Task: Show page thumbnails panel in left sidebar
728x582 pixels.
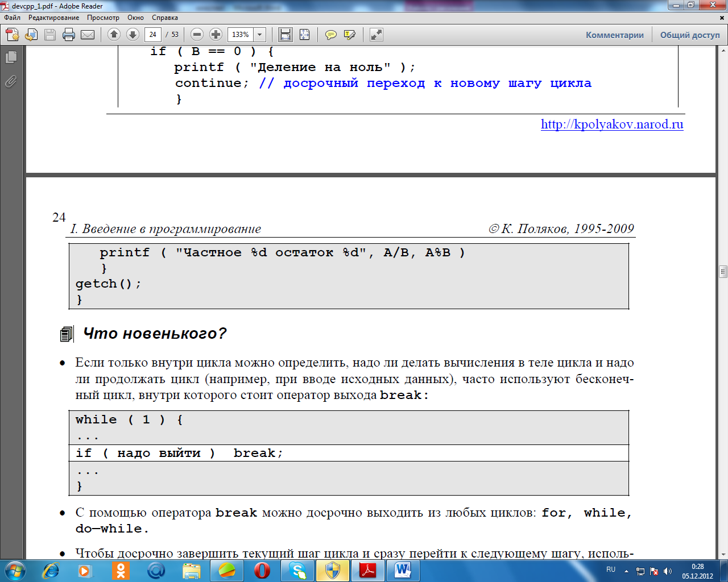Action: click(x=11, y=57)
